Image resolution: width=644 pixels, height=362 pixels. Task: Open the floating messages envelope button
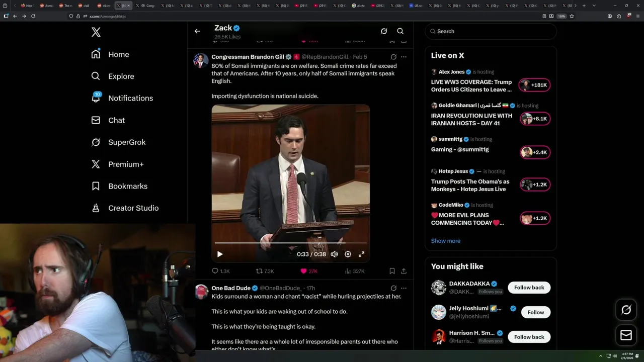point(626,335)
